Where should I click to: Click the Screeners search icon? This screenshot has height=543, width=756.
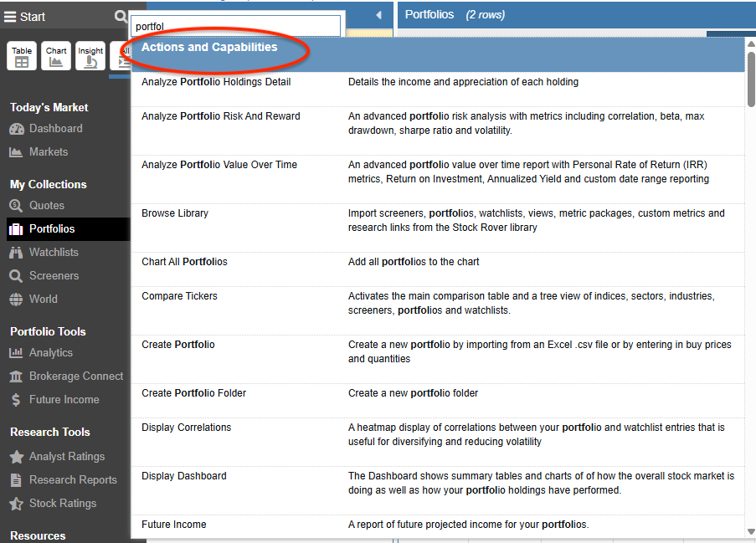16,276
